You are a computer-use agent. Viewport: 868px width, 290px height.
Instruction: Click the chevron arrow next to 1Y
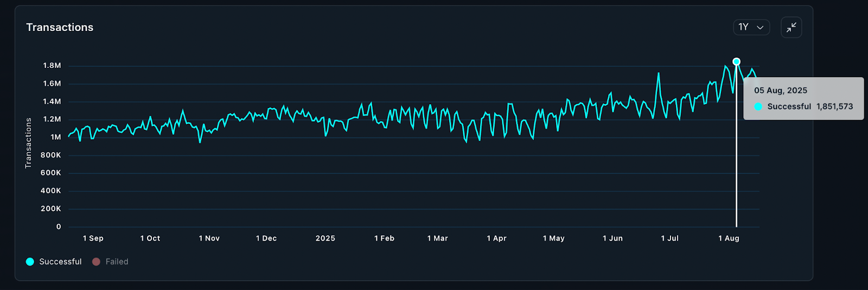coord(760,28)
